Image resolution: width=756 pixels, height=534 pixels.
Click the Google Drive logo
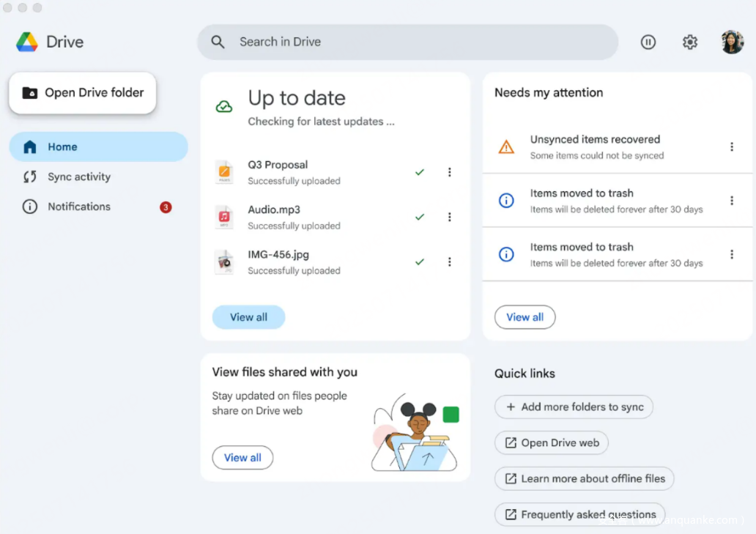[x=27, y=42]
